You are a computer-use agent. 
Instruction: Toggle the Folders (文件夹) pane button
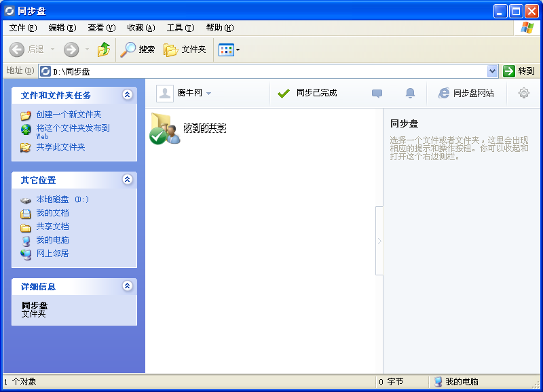[185, 50]
